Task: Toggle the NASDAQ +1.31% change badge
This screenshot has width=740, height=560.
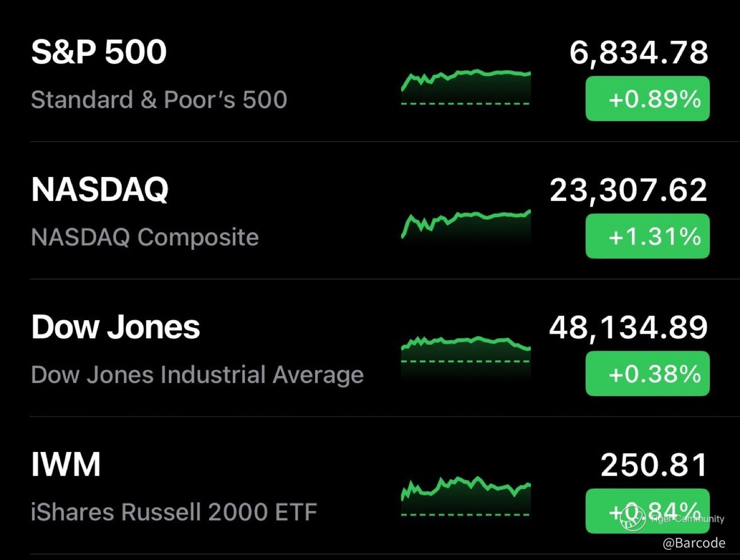Action: (647, 236)
